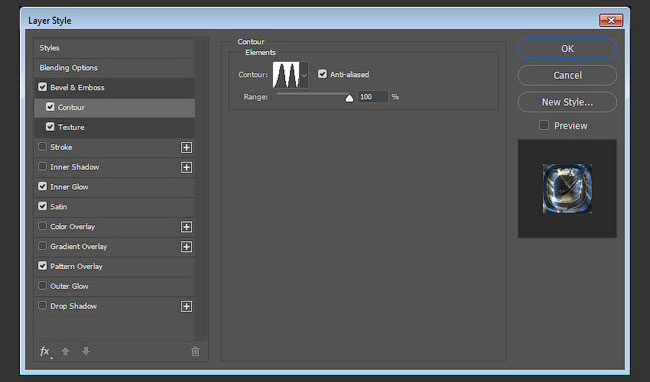Close the Layer Style dialog
The image size is (650, 382).
pyautogui.click(x=611, y=20)
